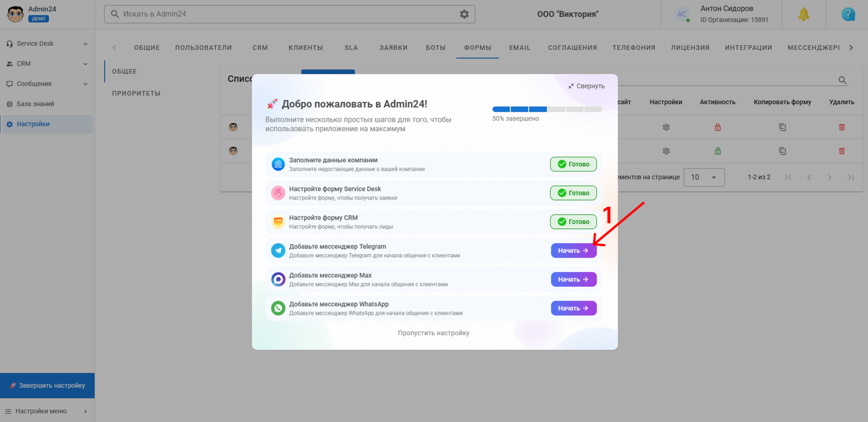Click the user avatar AC
This screenshot has height=422, width=868.
(682, 14)
